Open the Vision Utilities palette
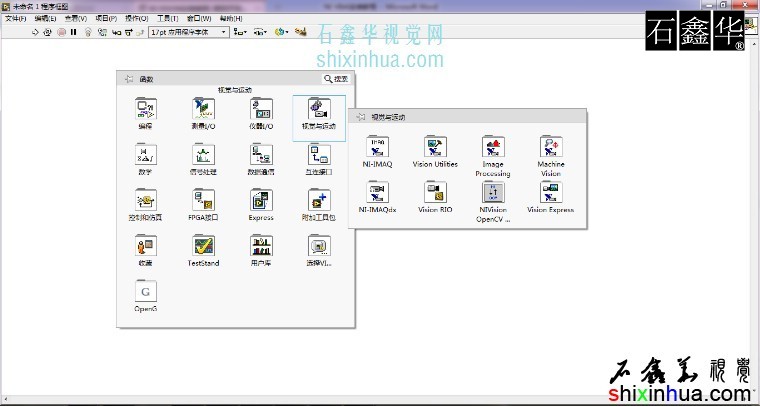Image resolution: width=760 pixels, height=406 pixels. tap(435, 149)
